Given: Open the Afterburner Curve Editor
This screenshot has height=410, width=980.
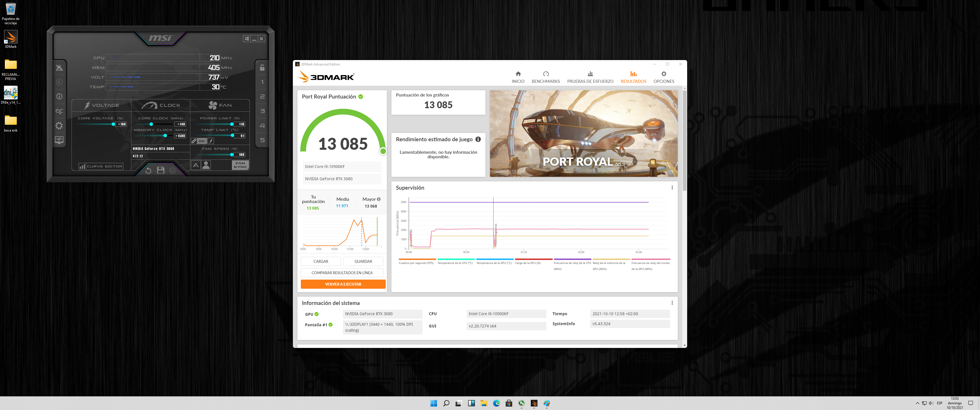Looking at the screenshot, I should tap(101, 166).
